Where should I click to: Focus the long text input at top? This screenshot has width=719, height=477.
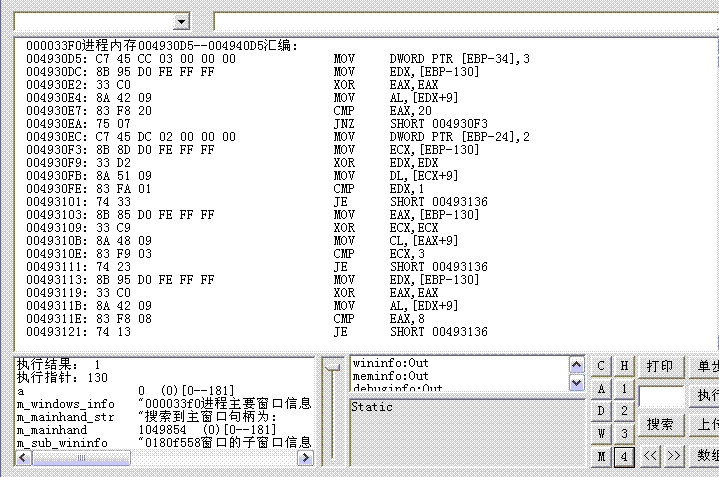tap(466, 22)
